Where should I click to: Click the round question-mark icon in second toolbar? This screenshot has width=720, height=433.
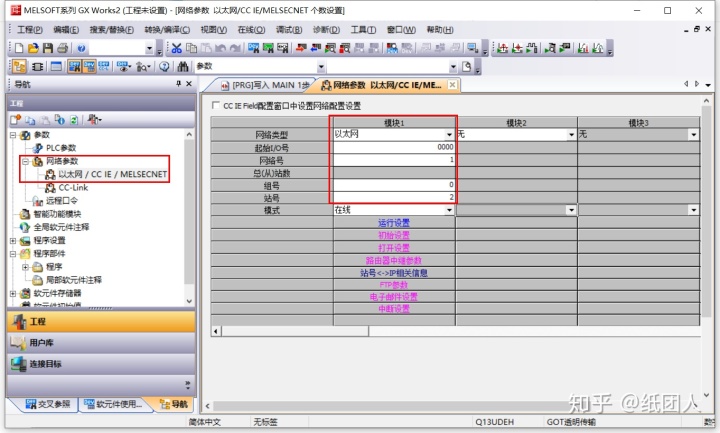tap(164, 67)
